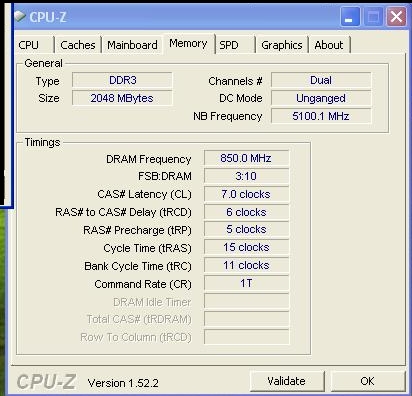Click the empty DRAM Idle Timer field

[246, 301]
